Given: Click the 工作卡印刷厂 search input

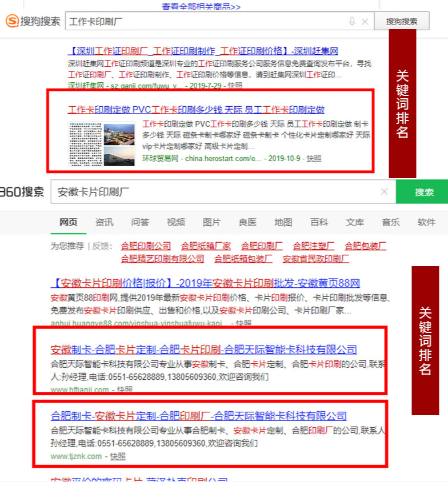Looking at the screenshot, I should pyautogui.click(x=206, y=22).
